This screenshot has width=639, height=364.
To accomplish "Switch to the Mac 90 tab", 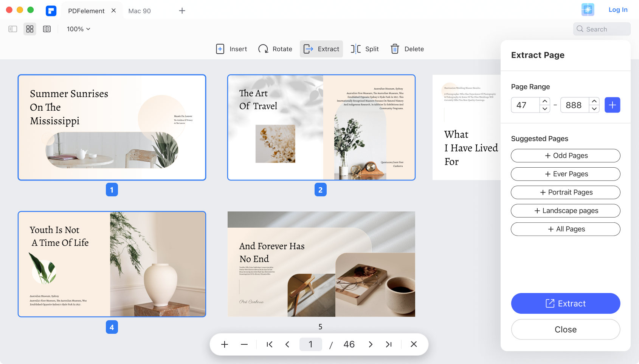I will [140, 11].
